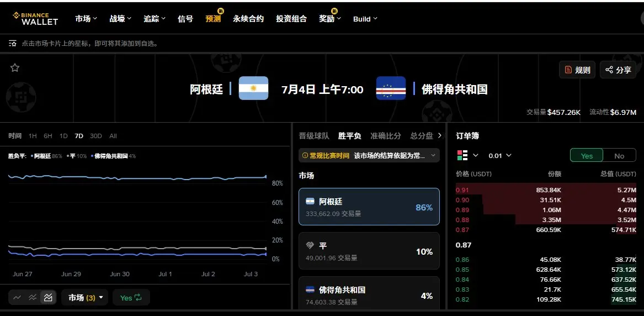
Task: Click the ask price 0.90 row
Action: pyautogui.click(x=546, y=200)
